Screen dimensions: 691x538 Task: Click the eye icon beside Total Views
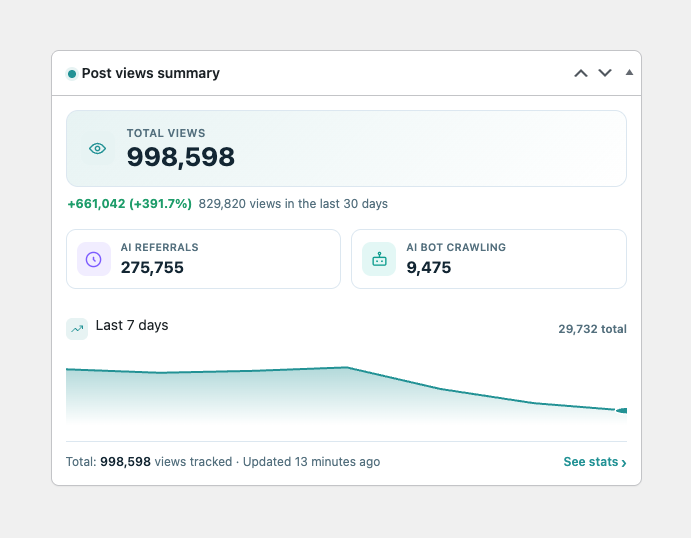[97, 149]
